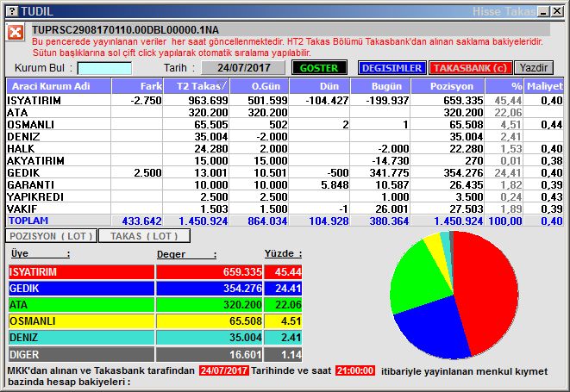The height and width of the screenshot is (392, 570).
Task: Click legend percentage 24.41
Action: tap(288, 289)
